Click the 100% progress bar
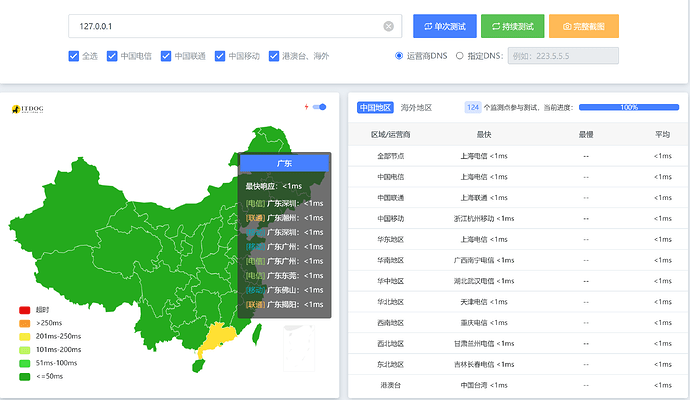The width and height of the screenshot is (690, 400). click(629, 107)
